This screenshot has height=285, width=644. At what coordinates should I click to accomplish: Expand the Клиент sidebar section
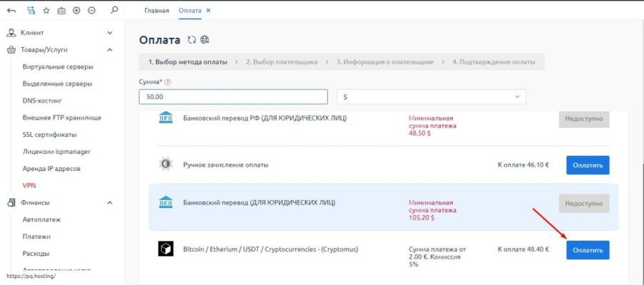pos(110,32)
